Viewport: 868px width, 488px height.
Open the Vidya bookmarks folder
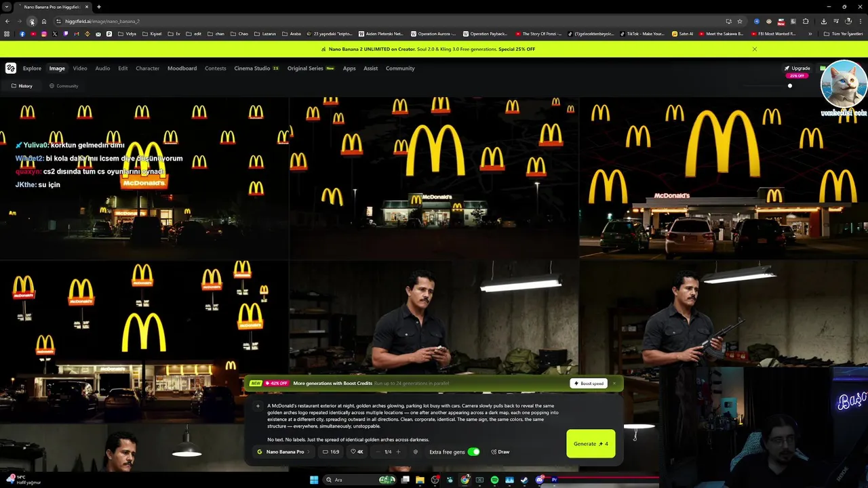click(x=127, y=34)
